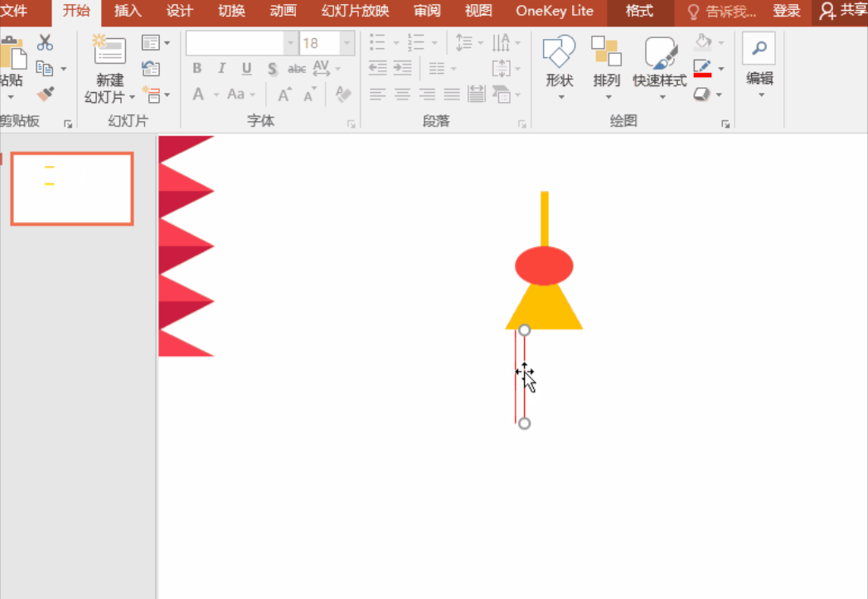Switch to the 设计 tab

pos(179,11)
